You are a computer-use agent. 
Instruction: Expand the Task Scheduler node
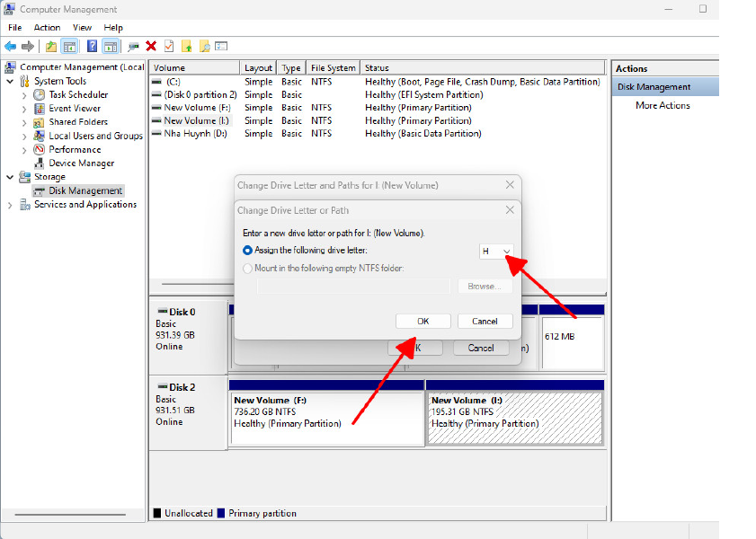pos(24,95)
